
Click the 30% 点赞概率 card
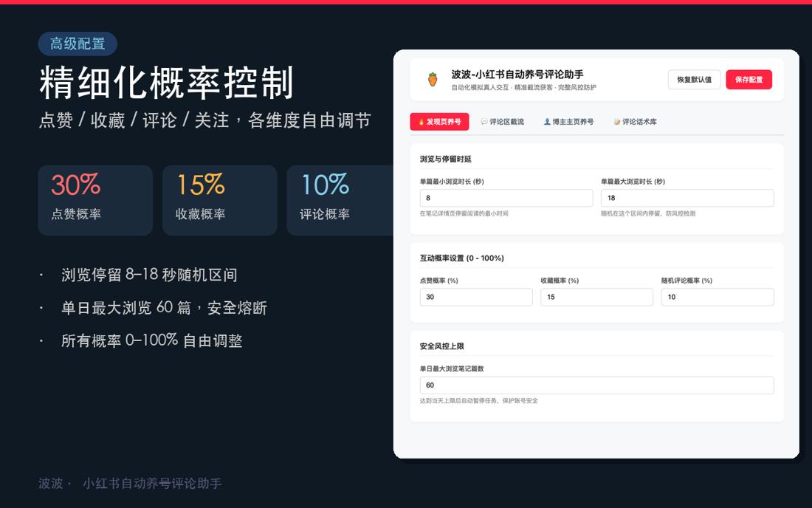click(x=95, y=200)
